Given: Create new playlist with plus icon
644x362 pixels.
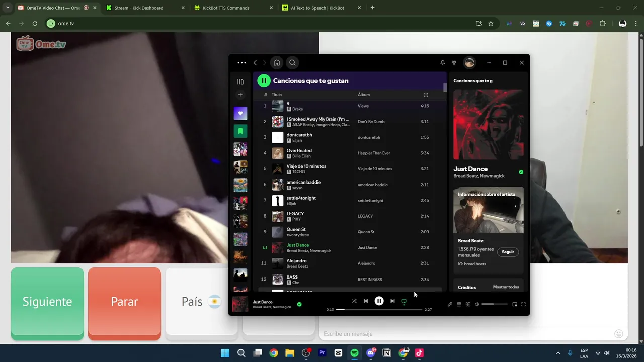Looking at the screenshot, I should [x=240, y=95].
